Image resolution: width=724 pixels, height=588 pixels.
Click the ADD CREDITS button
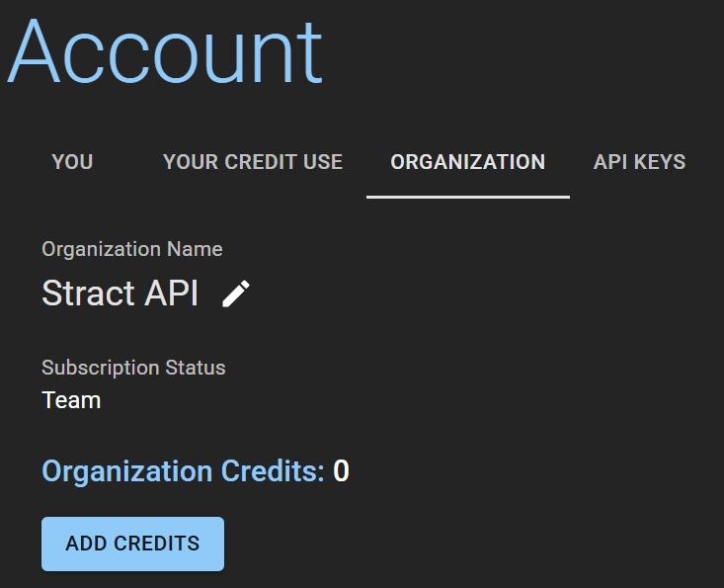point(133,544)
